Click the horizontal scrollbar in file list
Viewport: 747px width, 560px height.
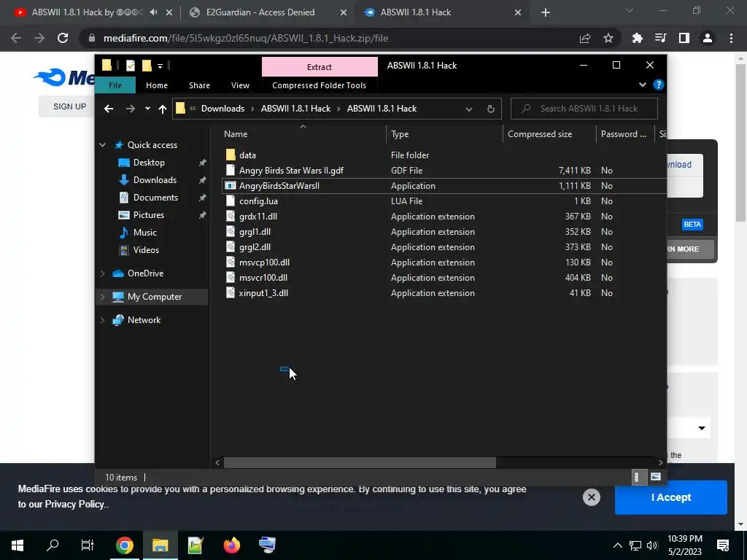tap(360, 462)
